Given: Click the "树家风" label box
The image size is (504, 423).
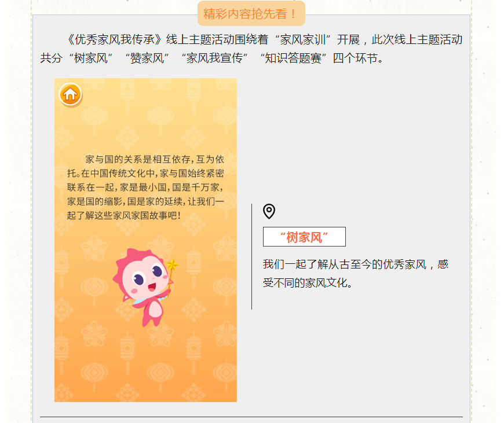Looking at the screenshot, I should [304, 237].
